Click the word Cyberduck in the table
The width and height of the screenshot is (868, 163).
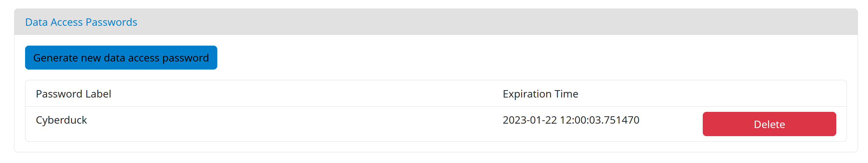(61, 120)
